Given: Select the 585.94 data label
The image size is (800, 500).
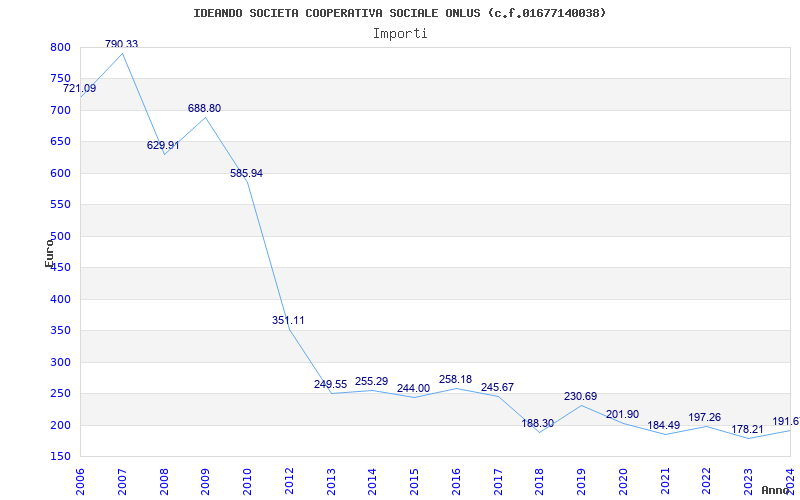Looking at the screenshot, I should tap(246, 173).
